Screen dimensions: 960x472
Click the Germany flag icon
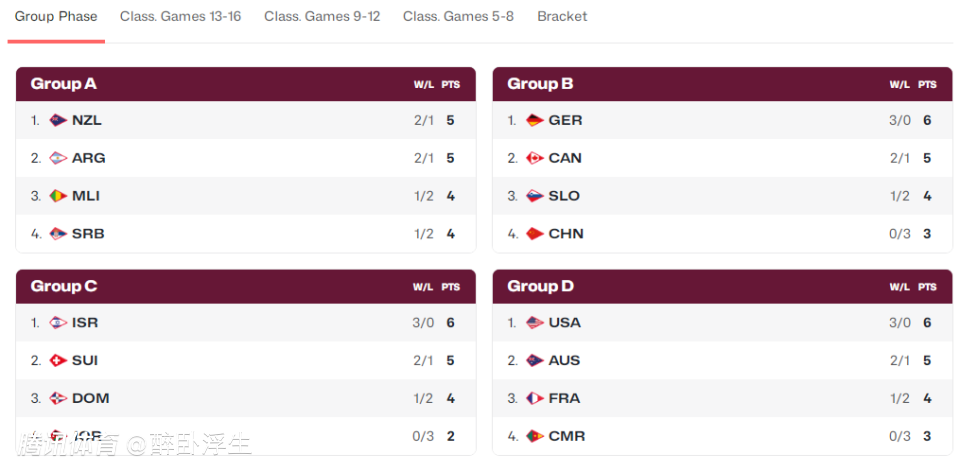[535, 121]
